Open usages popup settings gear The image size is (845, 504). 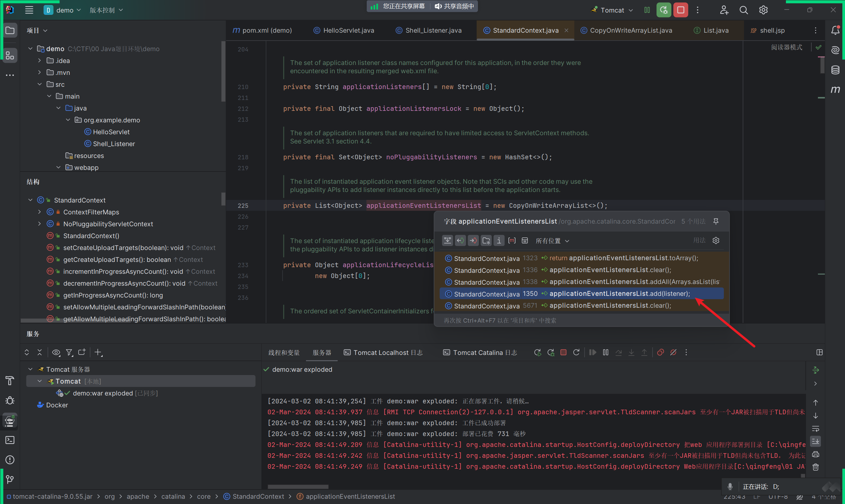tap(716, 240)
